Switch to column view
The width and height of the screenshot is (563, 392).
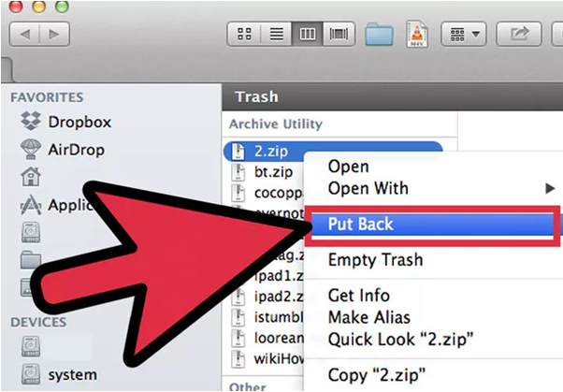click(308, 34)
